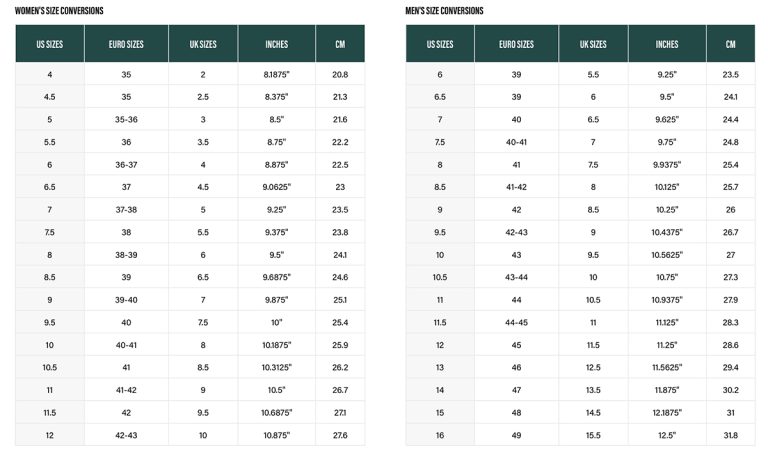768x455 pixels.
Task: Click men's UK size 15.5 cell
Action: click(593, 435)
